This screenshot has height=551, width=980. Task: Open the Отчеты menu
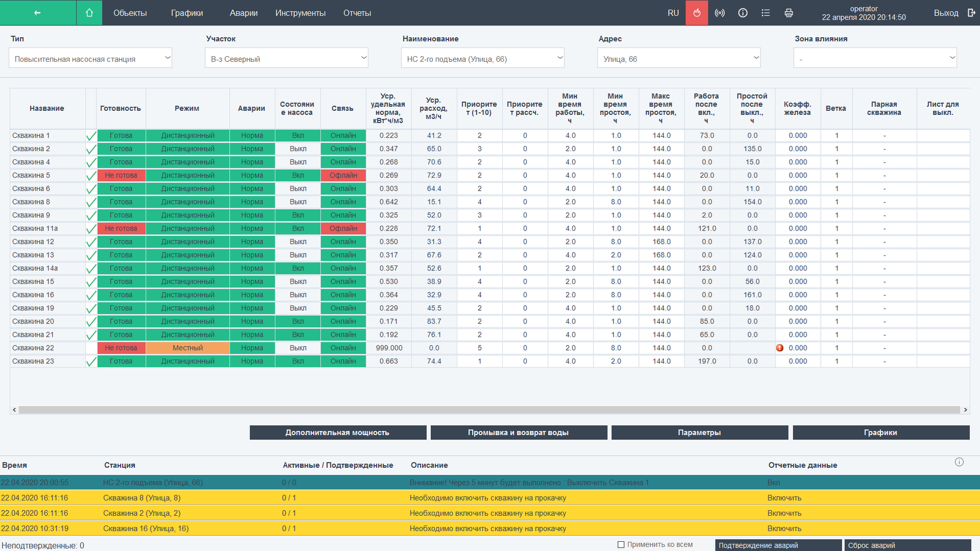(357, 13)
